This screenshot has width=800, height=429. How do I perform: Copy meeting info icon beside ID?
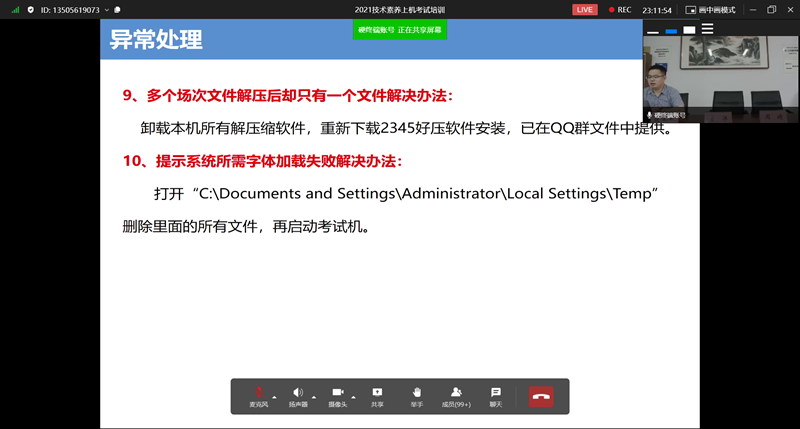(119, 9)
